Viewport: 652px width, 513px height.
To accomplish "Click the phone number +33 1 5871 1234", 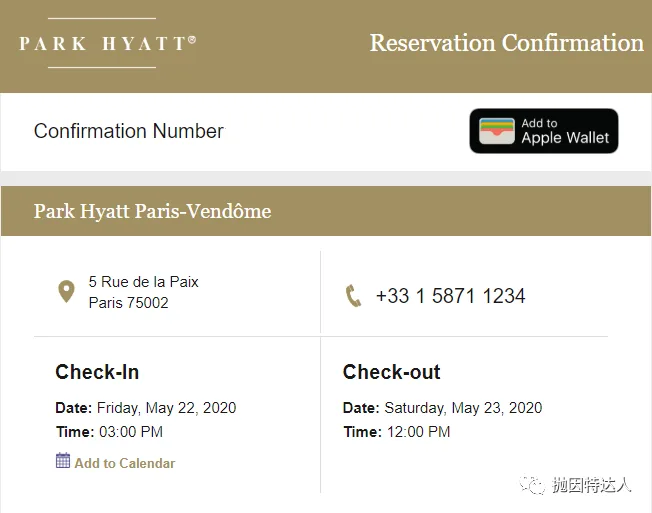I will coord(450,296).
